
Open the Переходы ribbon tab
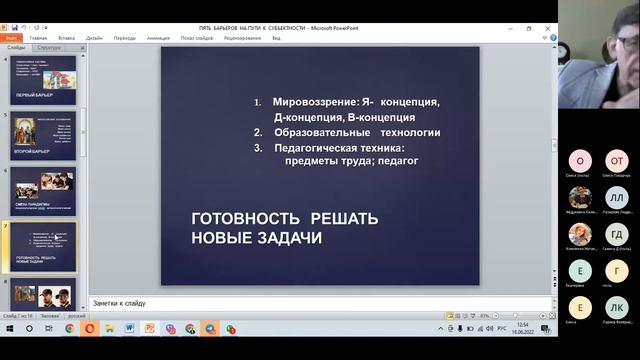click(x=124, y=38)
